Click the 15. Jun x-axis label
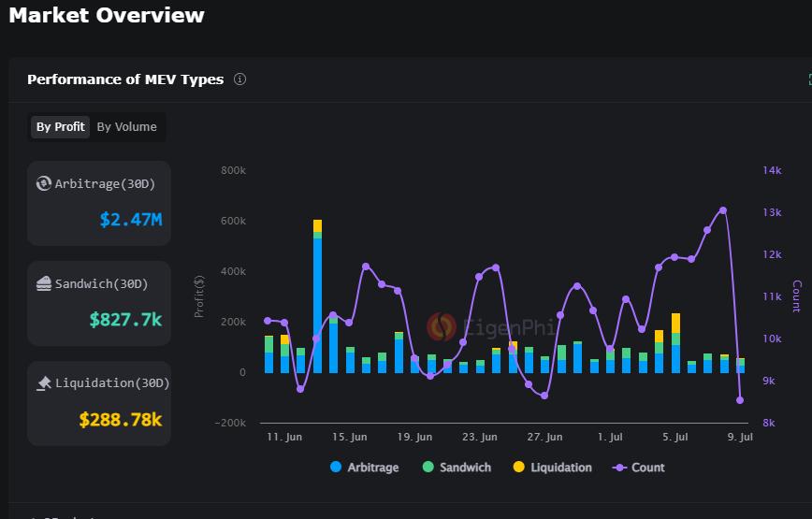Viewport: 812px width, 519px height. point(350,437)
